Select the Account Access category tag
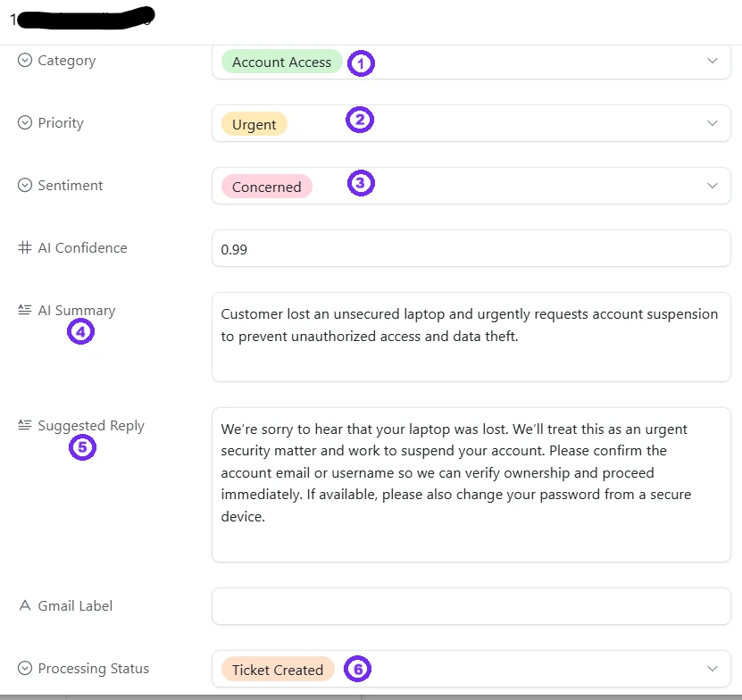 (x=281, y=62)
